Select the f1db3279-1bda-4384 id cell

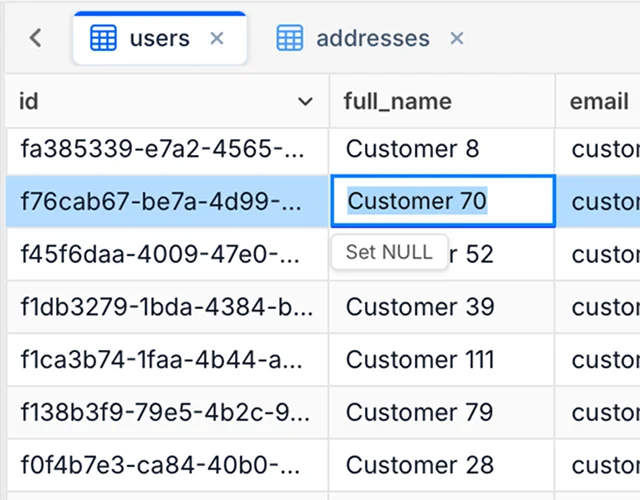tap(167, 307)
